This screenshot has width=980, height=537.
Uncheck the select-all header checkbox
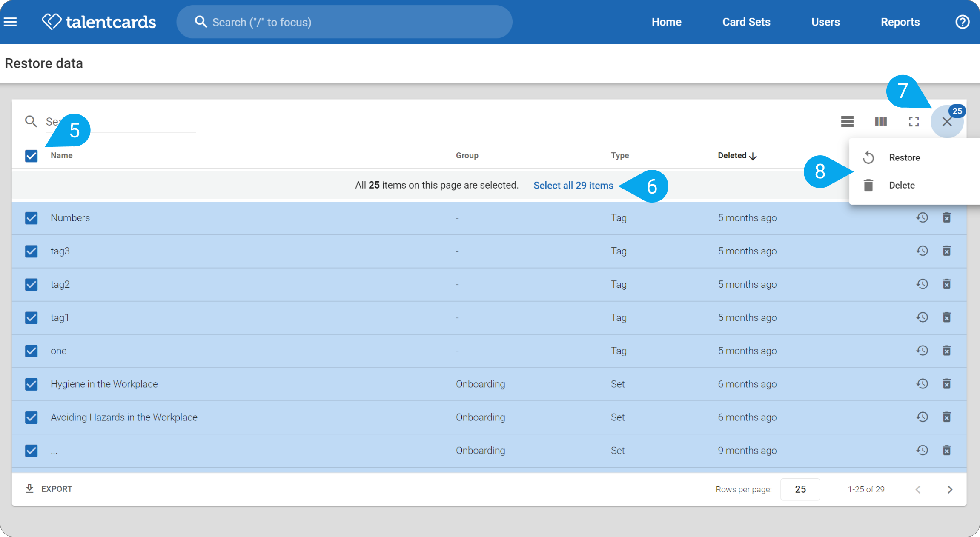pyautogui.click(x=31, y=156)
